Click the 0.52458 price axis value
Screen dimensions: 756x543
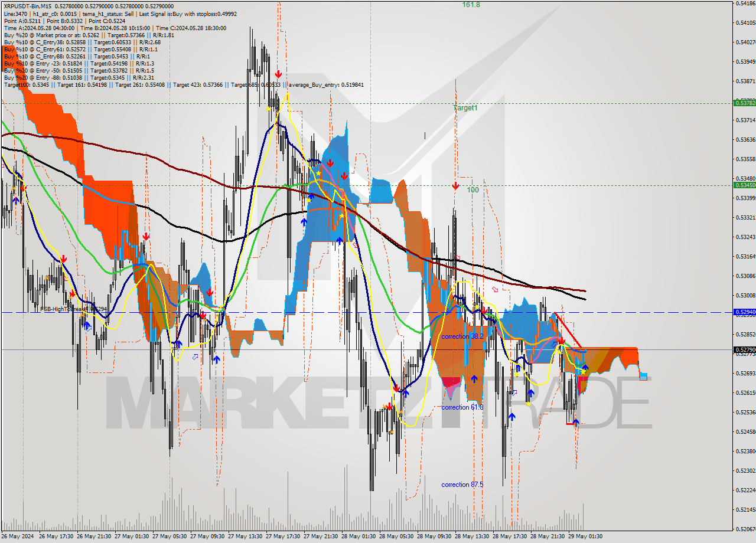pos(745,432)
